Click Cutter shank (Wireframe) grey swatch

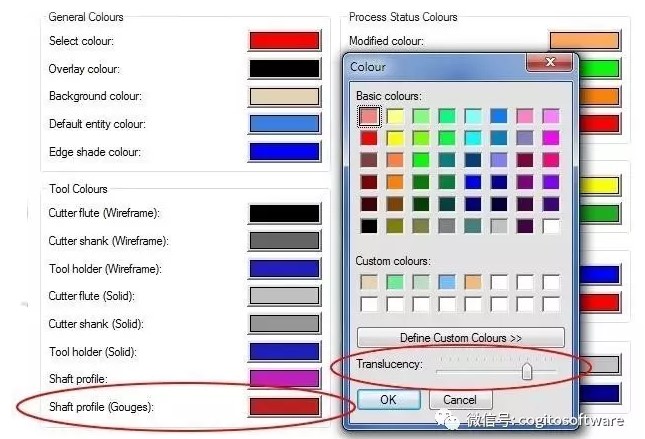tap(284, 241)
